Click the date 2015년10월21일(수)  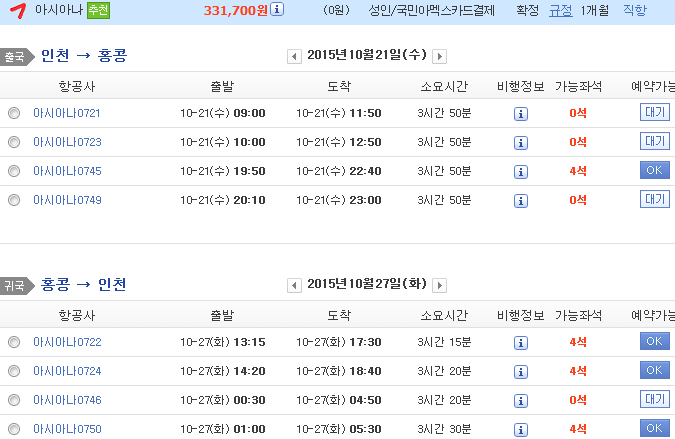click(x=367, y=55)
